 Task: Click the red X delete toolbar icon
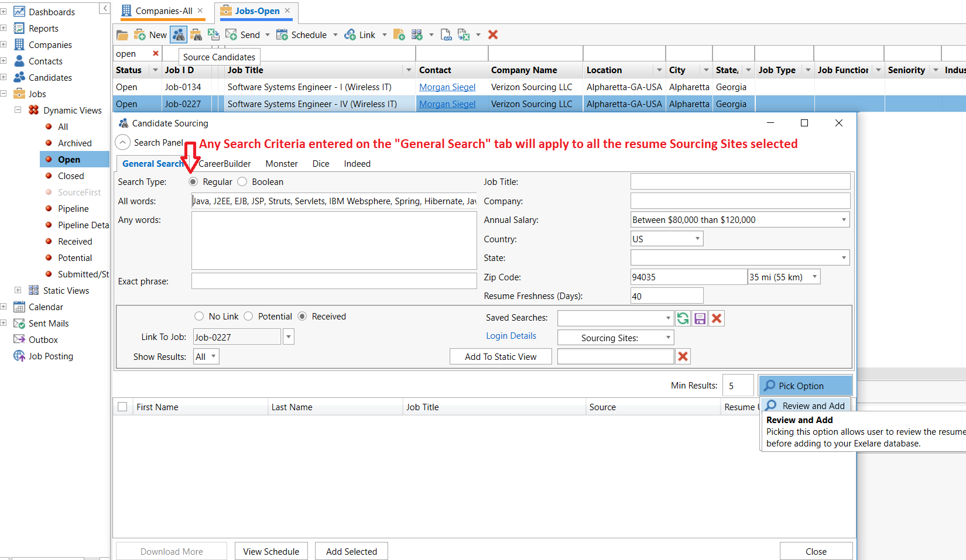click(493, 35)
